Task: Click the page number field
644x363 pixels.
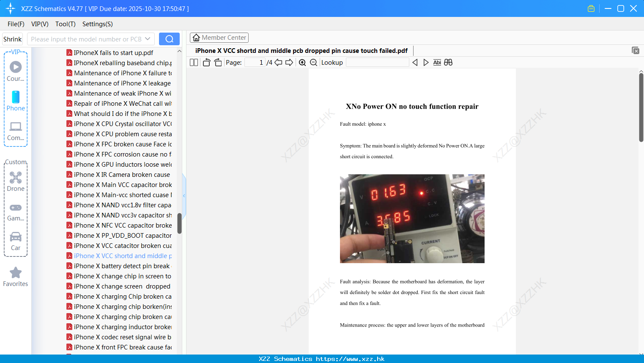Action: click(255, 63)
